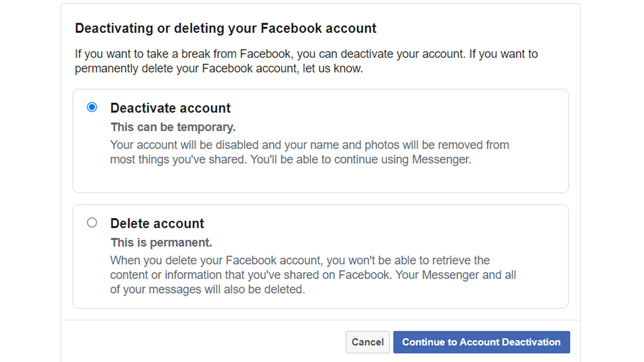The width and height of the screenshot is (644, 362).
Task: Click the intro paragraph about taking a break
Action: pos(306,61)
